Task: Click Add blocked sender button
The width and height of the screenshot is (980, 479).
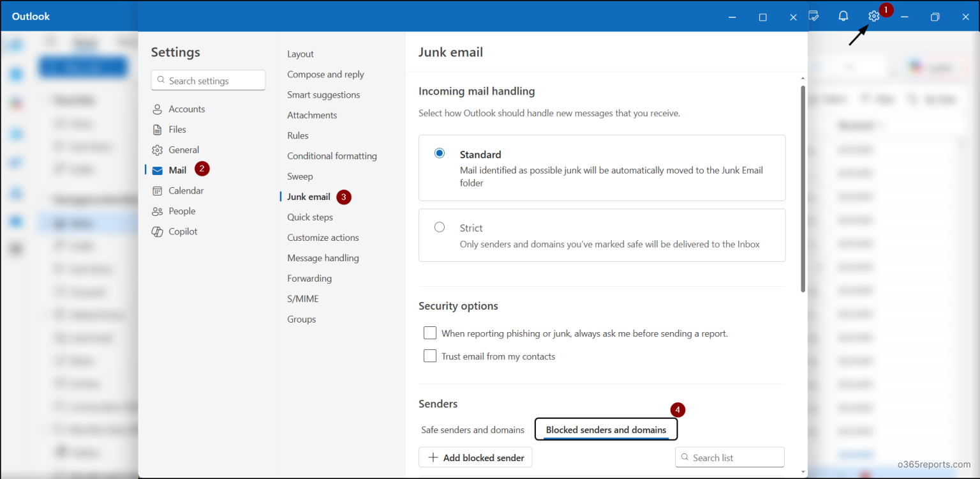Action: coord(475,457)
